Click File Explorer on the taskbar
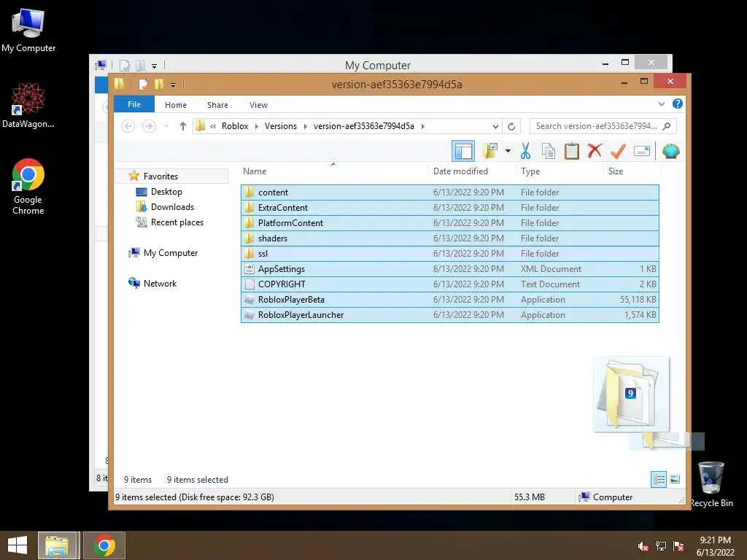 coord(57,545)
